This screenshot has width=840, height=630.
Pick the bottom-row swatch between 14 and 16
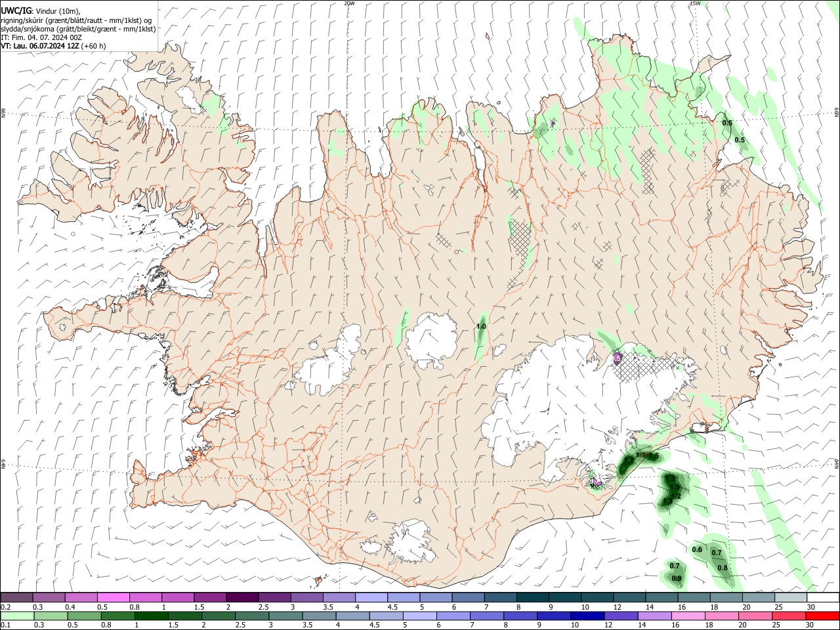pyautogui.click(x=655, y=616)
